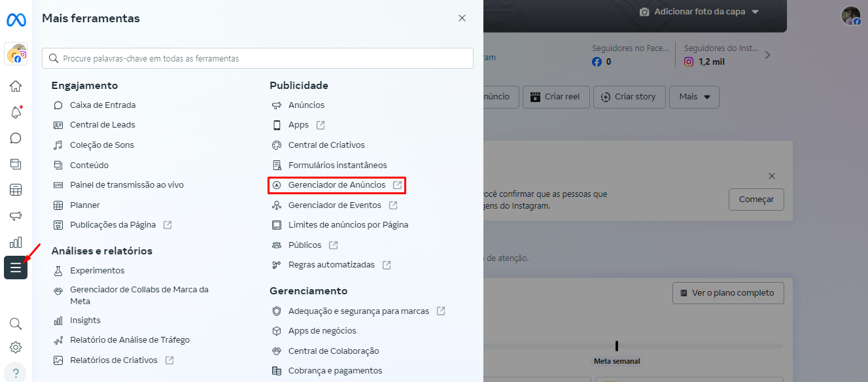Open Insights bar chart icon in sidebar
This screenshot has height=382, width=868.
(x=16, y=243)
